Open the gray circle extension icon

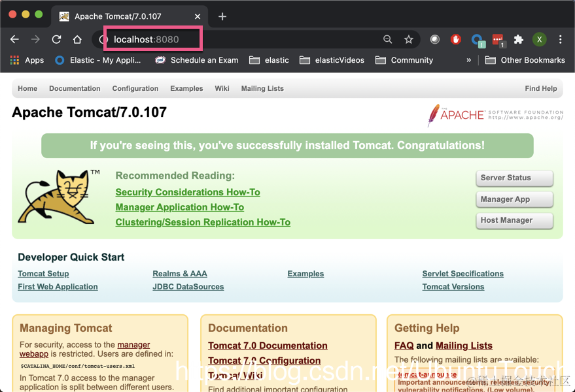(x=434, y=39)
